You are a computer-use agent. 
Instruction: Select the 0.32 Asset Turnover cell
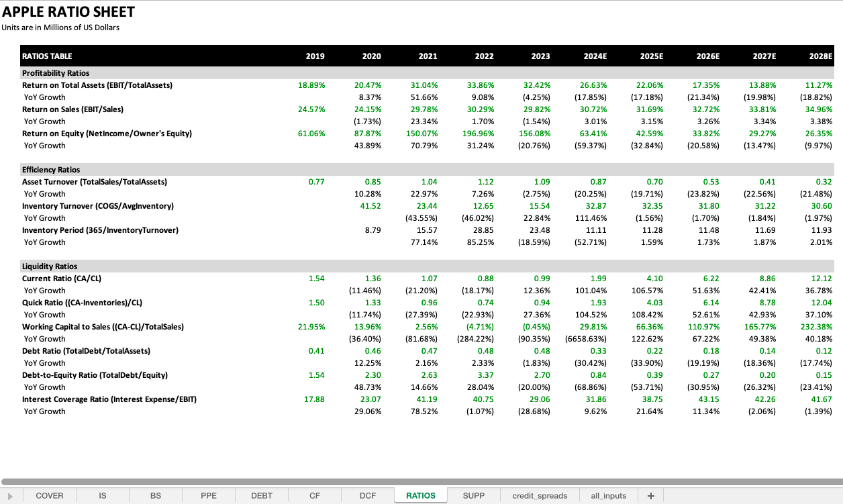(825, 182)
